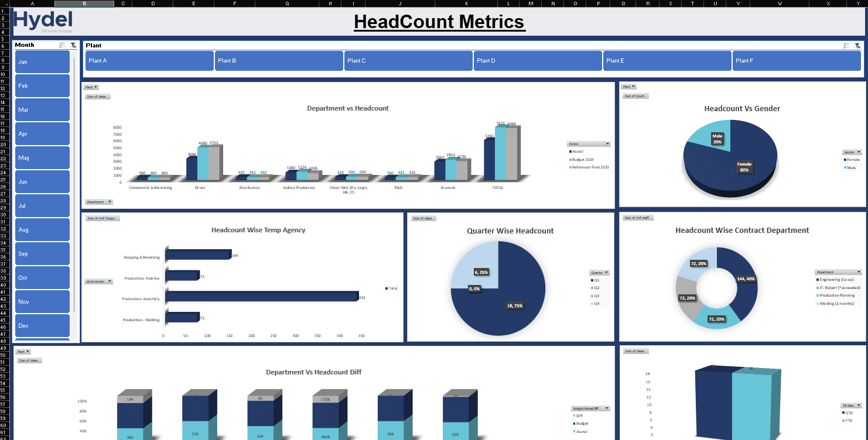Screen dimensions: 868x440
Task: Open the Work Center field dropdown
Action: click(98, 281)
